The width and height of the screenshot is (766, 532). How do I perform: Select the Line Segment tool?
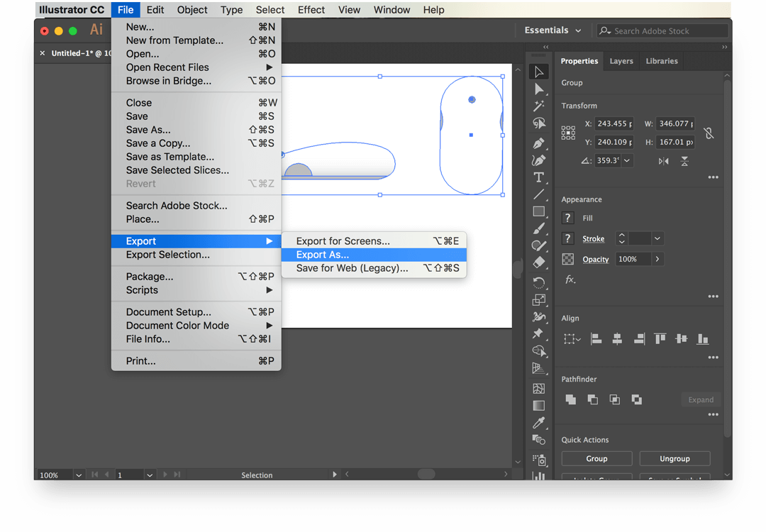pos(539,194)
